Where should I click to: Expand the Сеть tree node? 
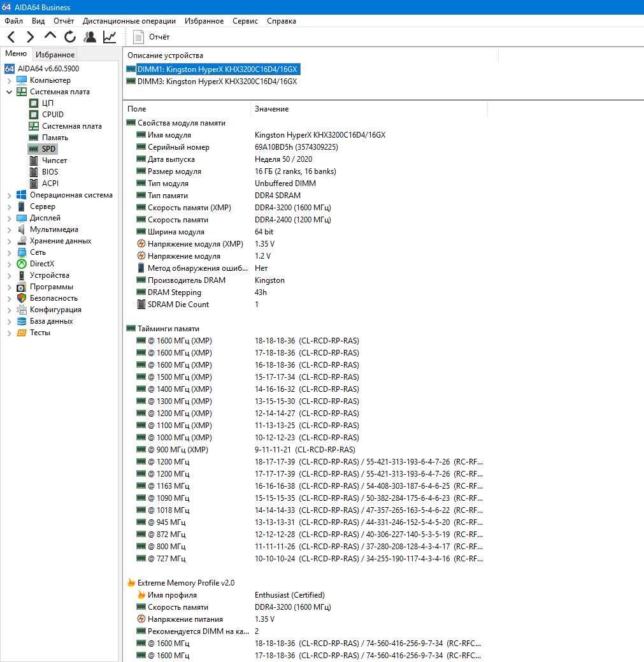tap(10, 252)
